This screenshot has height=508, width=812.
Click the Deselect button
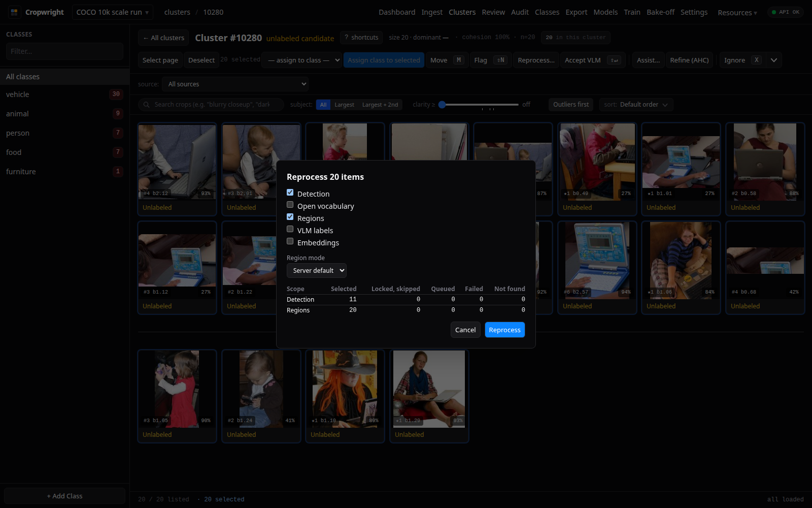201,60
